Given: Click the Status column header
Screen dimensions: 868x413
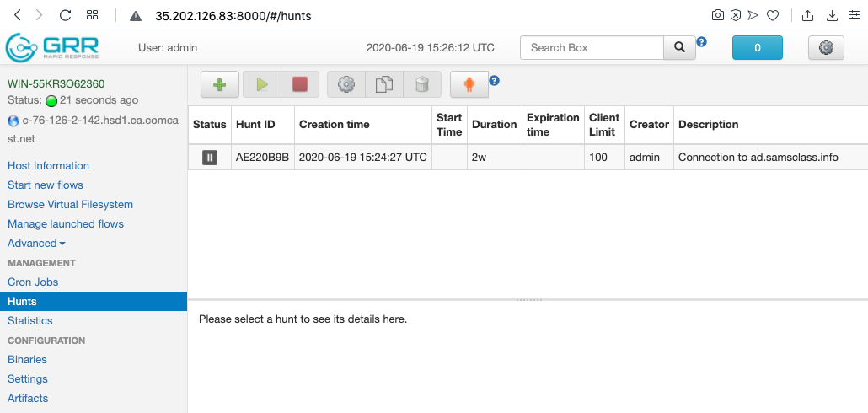Looking at the screenshot, I should click(x=210, y=125).
